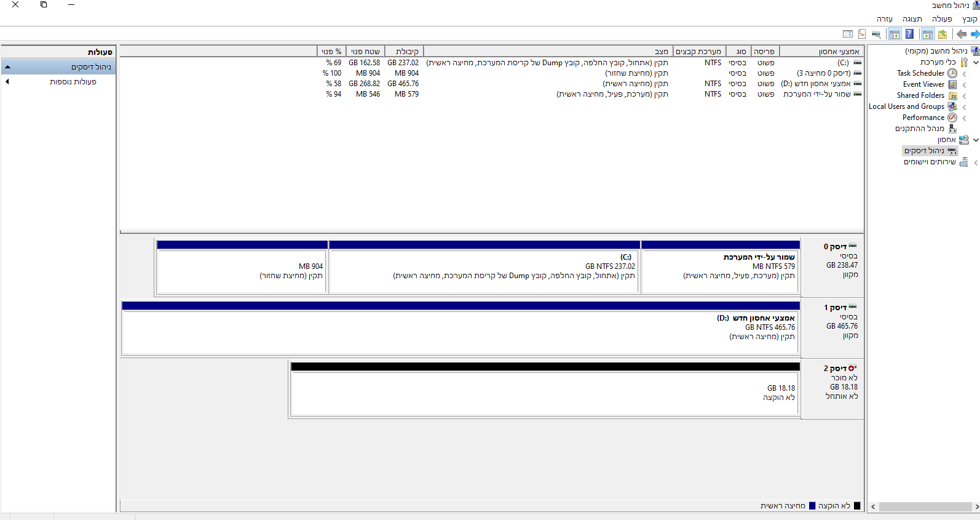Click the ניהול מחשב (מקומי) root icon
The height and width of the screenshot is (520, 980).
[975, 51]
